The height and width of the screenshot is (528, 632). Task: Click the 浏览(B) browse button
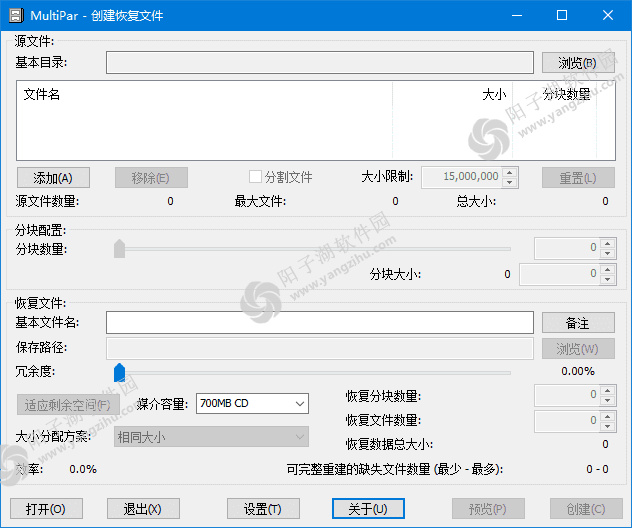(x=578, y=62)
